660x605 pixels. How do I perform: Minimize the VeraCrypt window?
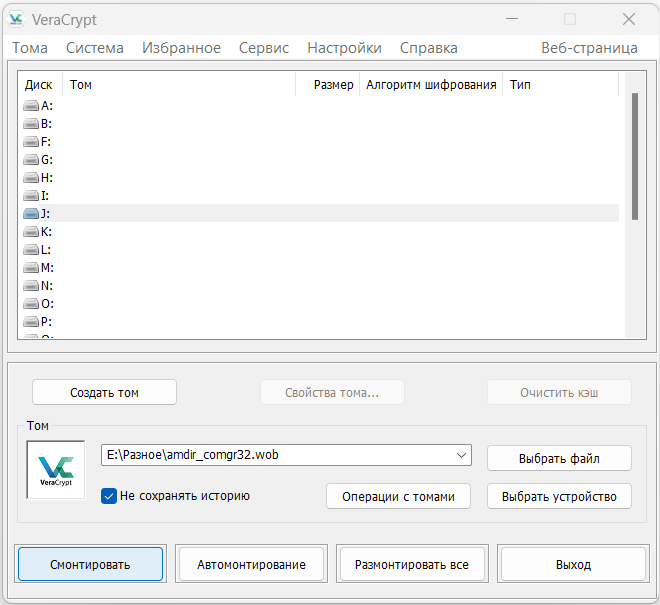[512, 19]
